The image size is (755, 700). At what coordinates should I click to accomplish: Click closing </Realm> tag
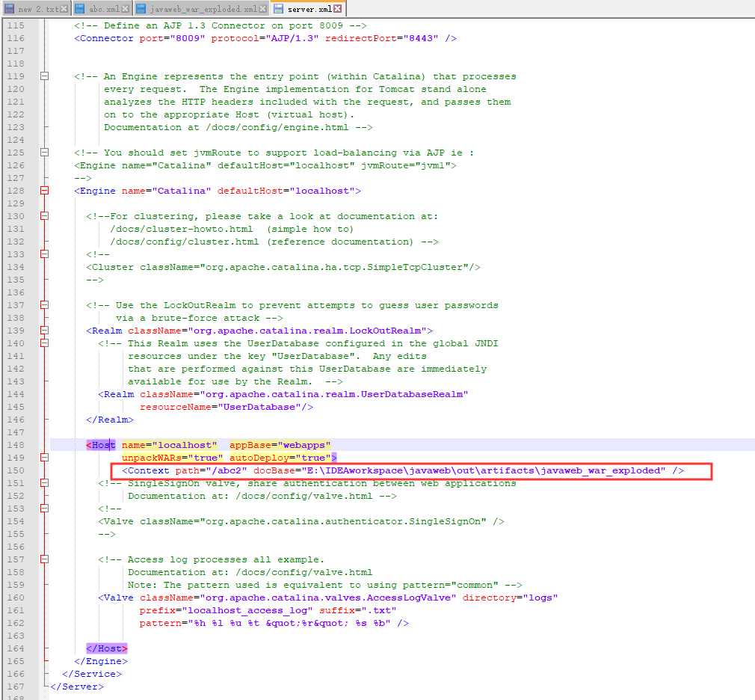tap(110, 420)
